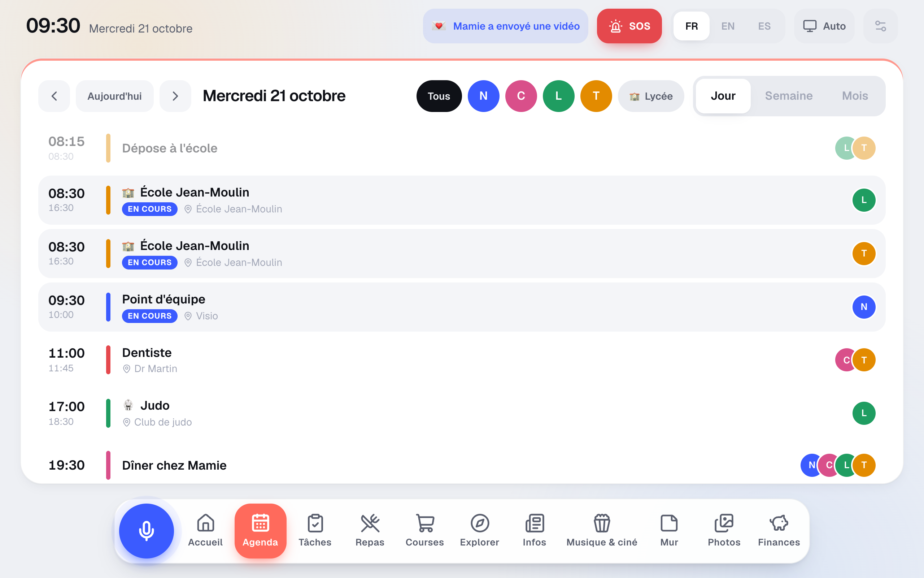Switch to Jour view

click(723, 96)
